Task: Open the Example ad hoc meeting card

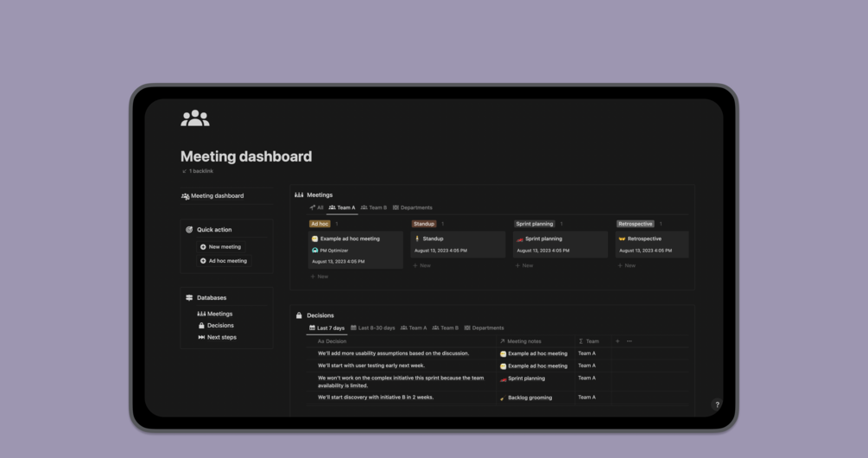Action: [355, 250]
